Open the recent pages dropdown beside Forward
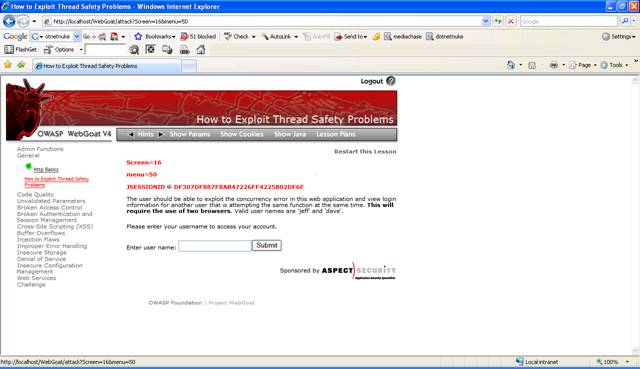640x369 pixels. point(34,21)
